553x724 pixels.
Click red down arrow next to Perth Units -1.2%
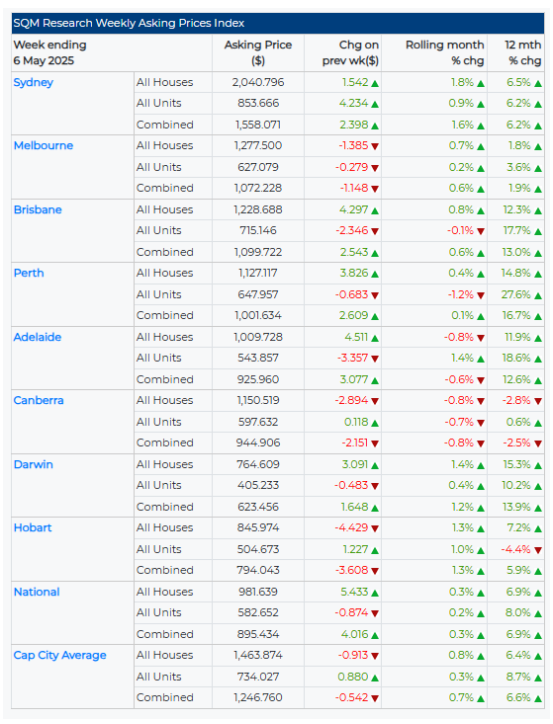click(x=481, y=296)
